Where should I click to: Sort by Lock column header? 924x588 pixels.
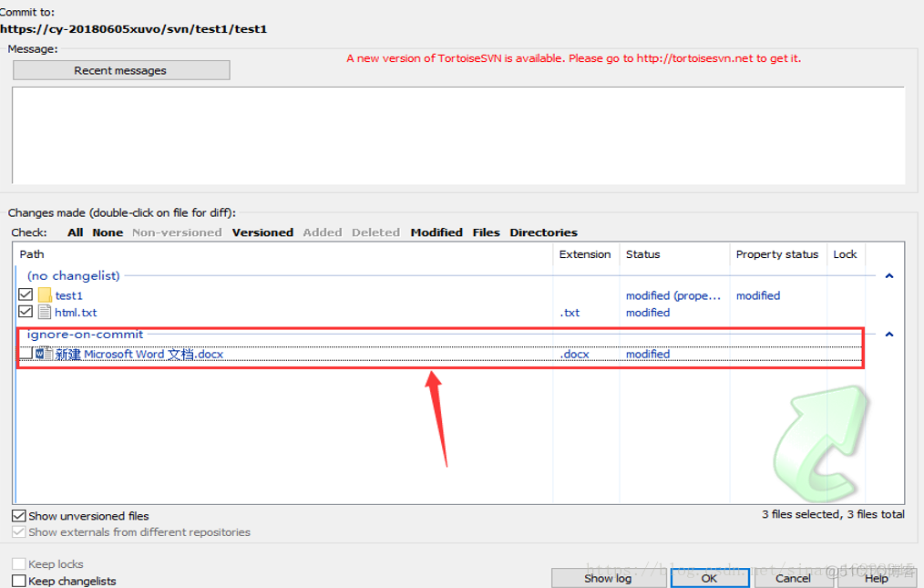pos(845,254)
